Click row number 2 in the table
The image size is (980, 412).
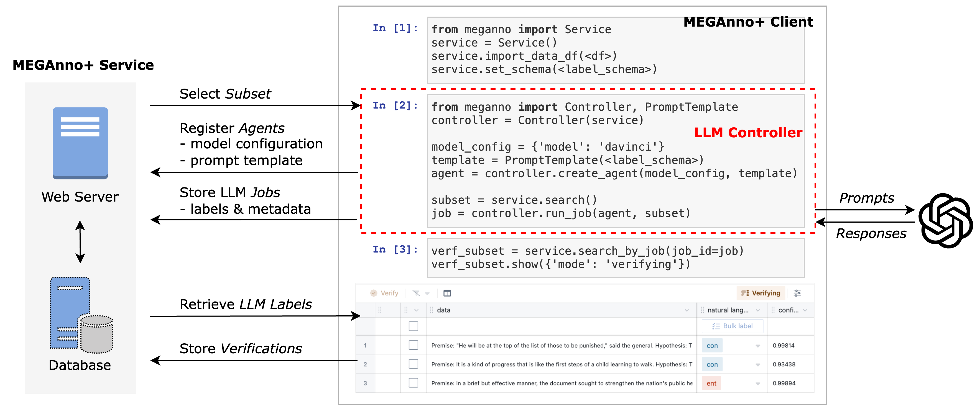(365, 364)
